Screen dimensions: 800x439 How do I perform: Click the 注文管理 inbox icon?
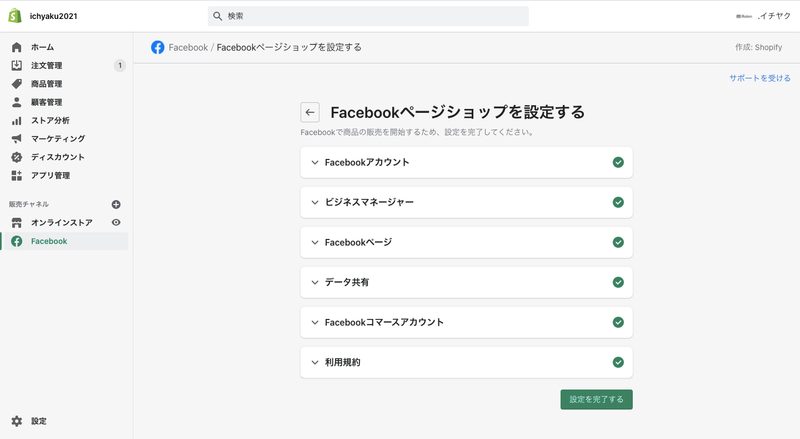pyautogui.click(x=16, y=65)
